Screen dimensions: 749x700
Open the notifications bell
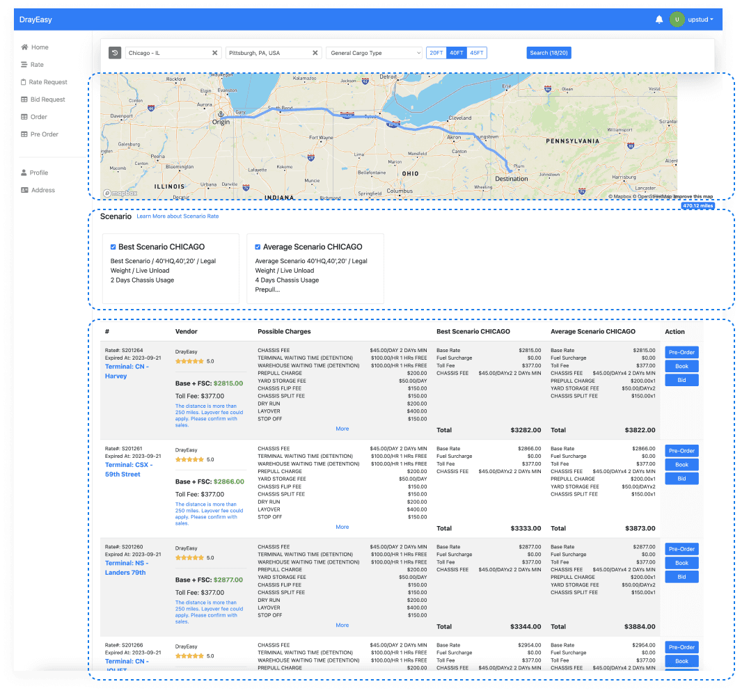tap(659, 19)
